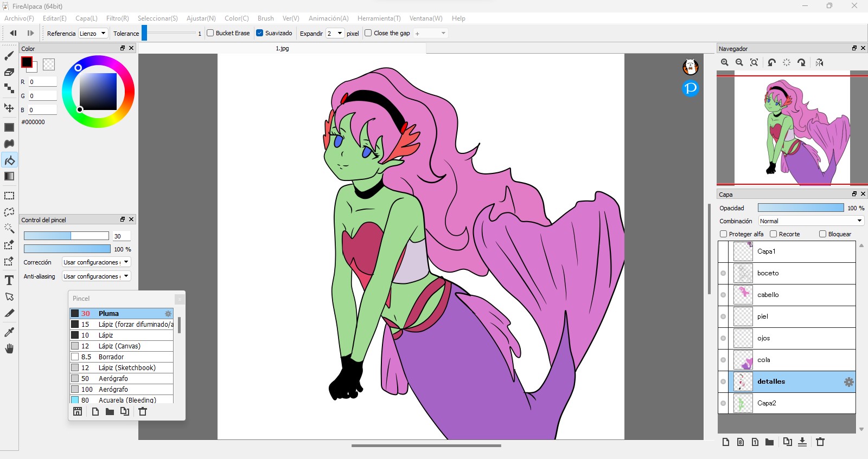The width and height of the screenshot is (868, 459).
Task: Select the Text tool
Action: tap(9, 280)
